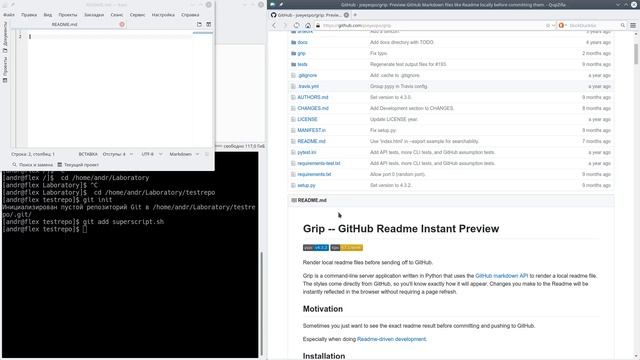Open the DuckDuckGo search engine selector
Screen dimensions: 640x360
(x=562, y=25)
